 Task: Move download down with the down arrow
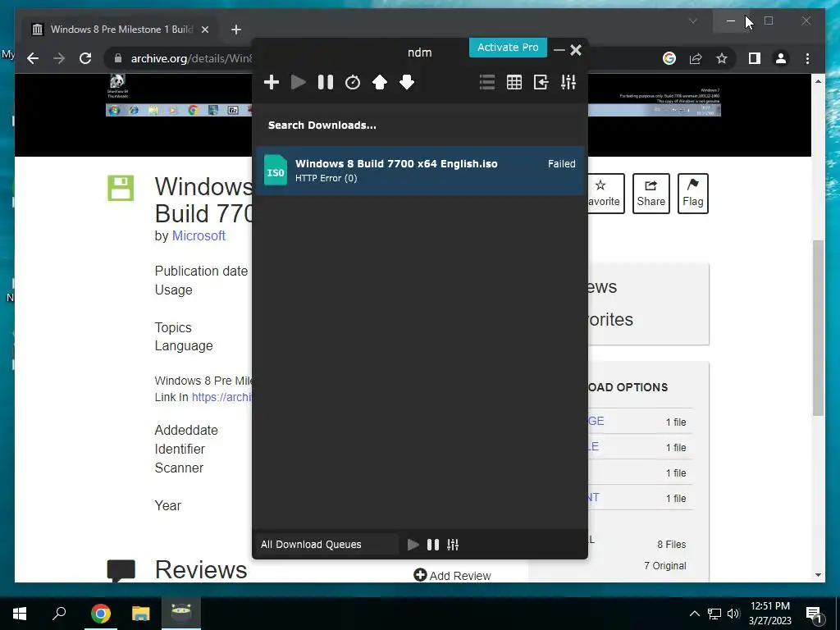(407, 82)
